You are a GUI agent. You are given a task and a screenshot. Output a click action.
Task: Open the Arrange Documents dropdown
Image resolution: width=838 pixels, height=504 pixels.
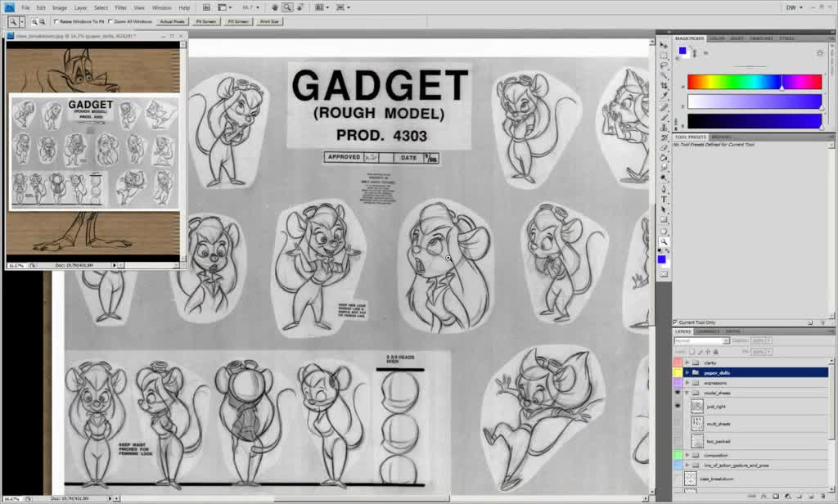coord(321,7)
